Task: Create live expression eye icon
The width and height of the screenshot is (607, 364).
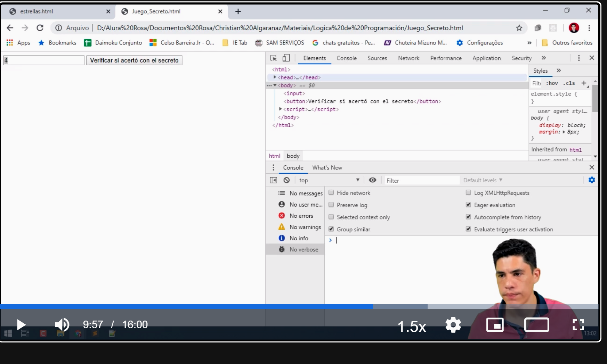Action: pyautogui.click(x=372, y=180)
